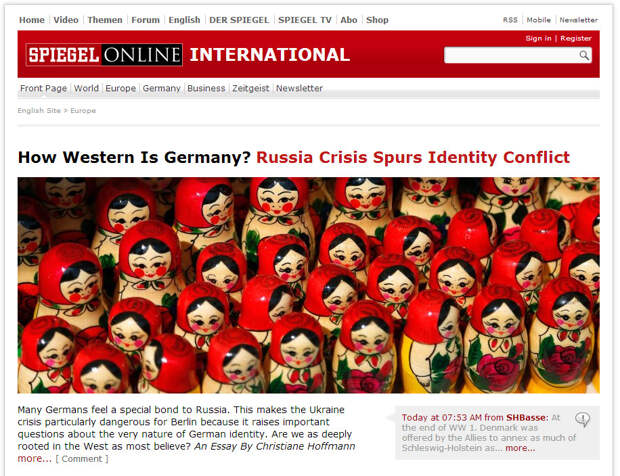The height and width of the screenshot is (476, 620).
Task: Click the Comment link below the essay
Action: 81,459
